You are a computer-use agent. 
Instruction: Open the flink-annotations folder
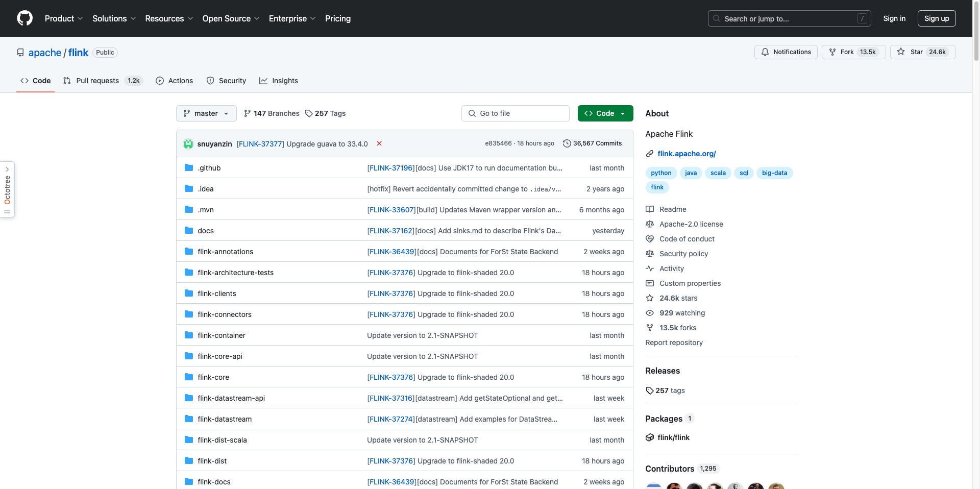coord(226,252)
